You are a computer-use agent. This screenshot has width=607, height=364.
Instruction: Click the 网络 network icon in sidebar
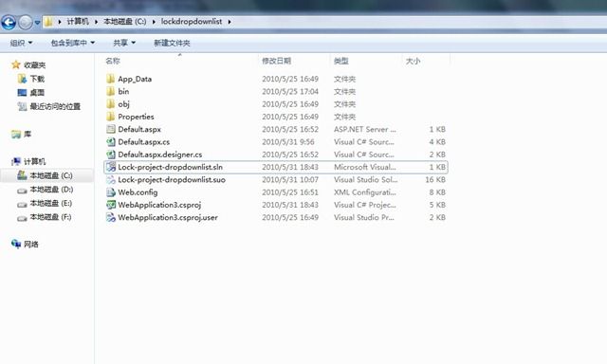(16, 244)
